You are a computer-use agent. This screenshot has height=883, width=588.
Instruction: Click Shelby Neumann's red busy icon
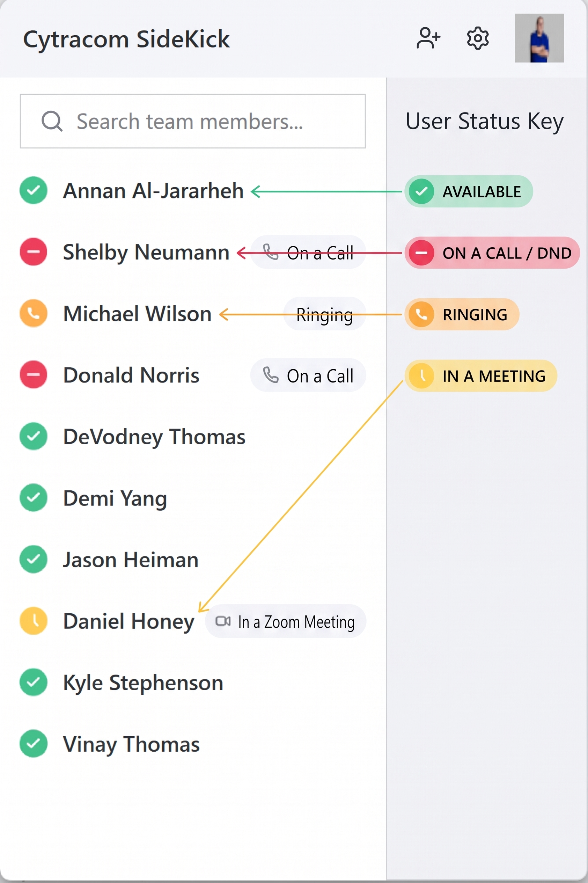pos(34,252)
